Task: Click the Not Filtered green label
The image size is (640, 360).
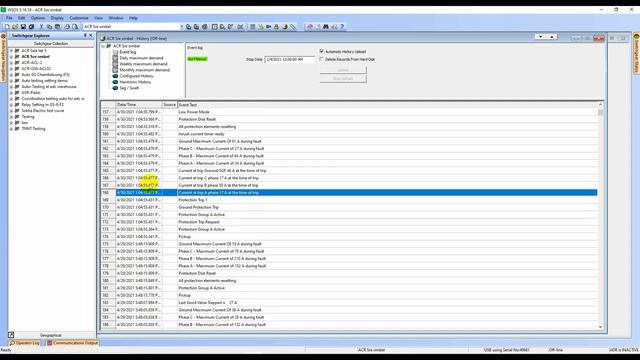Action: [197, 59]
